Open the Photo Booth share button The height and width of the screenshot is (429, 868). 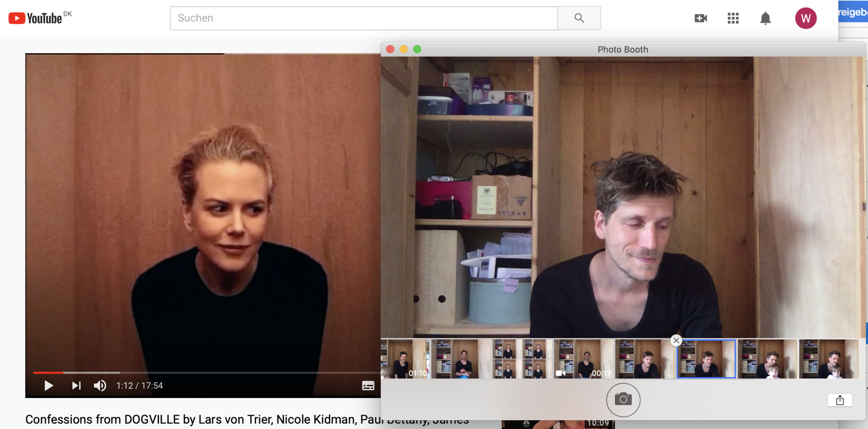(840, 400)
